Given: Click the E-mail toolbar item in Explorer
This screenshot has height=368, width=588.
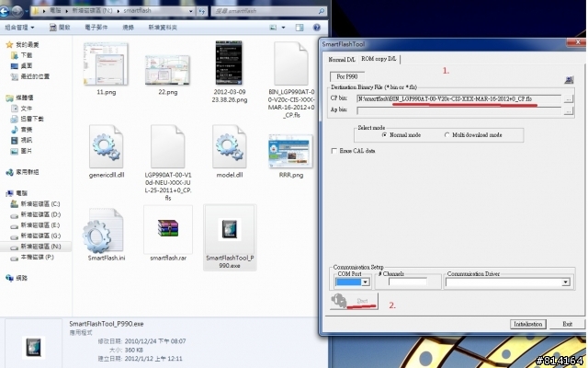Looking at the screenshot, I should tap(96, 28).
